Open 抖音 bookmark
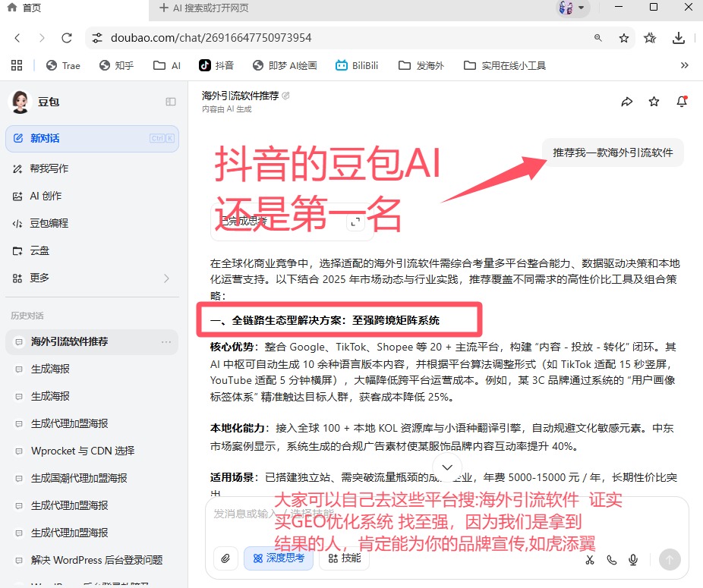 (x=216, y=66)
